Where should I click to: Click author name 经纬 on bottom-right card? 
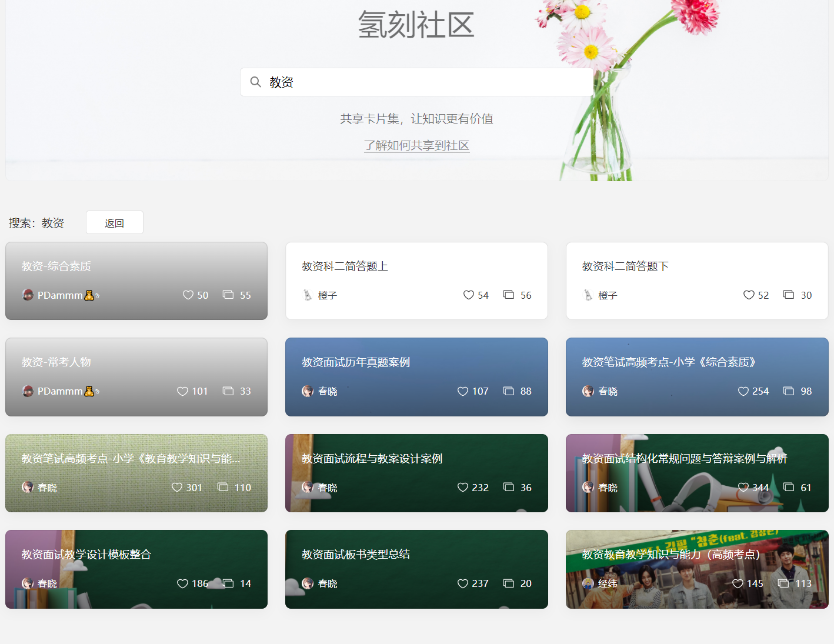coord(608,583)
